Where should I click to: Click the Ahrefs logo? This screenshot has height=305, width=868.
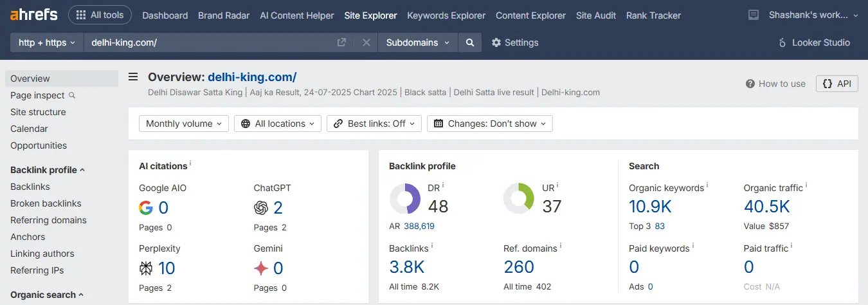click(34, 15)
